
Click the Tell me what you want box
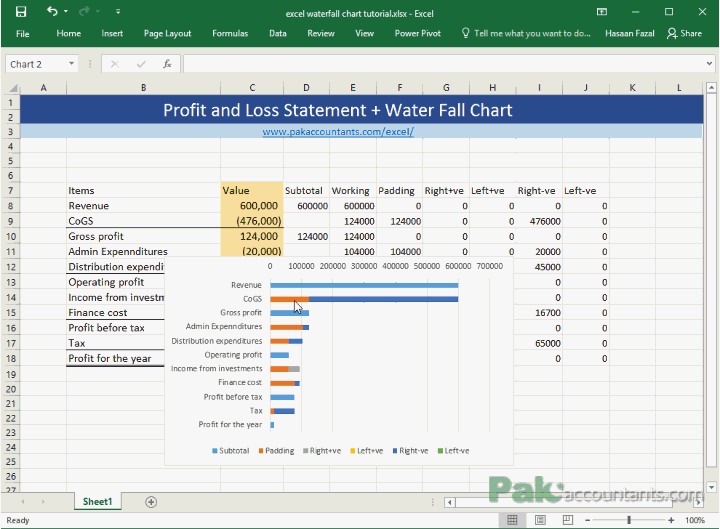tap(532, 33)
